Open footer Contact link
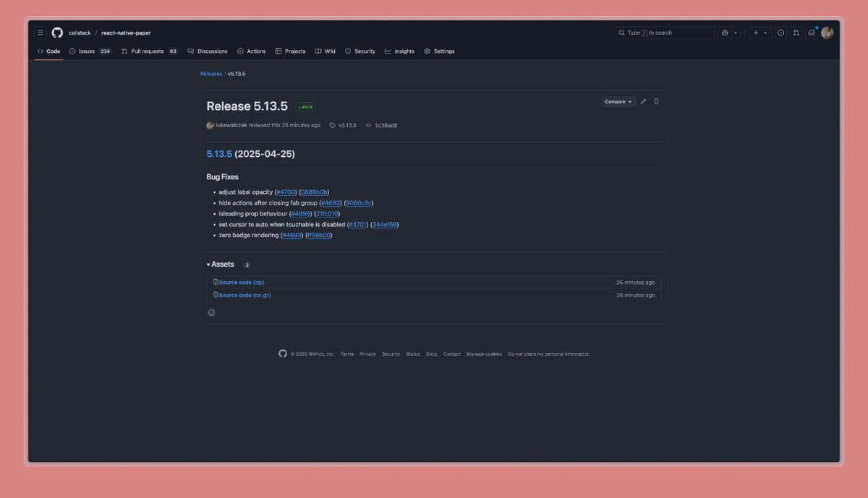The height and width of the screenshot is (498, 868). tap(452, 354)
